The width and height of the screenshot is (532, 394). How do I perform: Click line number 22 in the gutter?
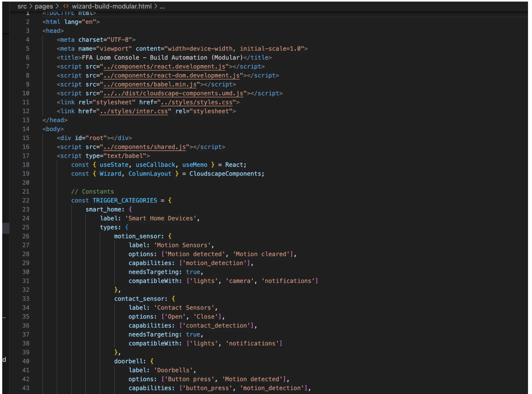(x=26, y=200)
